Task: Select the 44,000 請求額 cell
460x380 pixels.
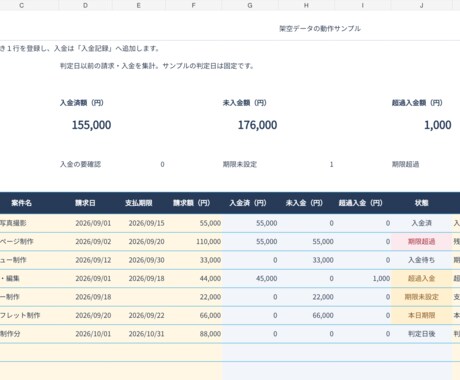Action: (194, 278)
